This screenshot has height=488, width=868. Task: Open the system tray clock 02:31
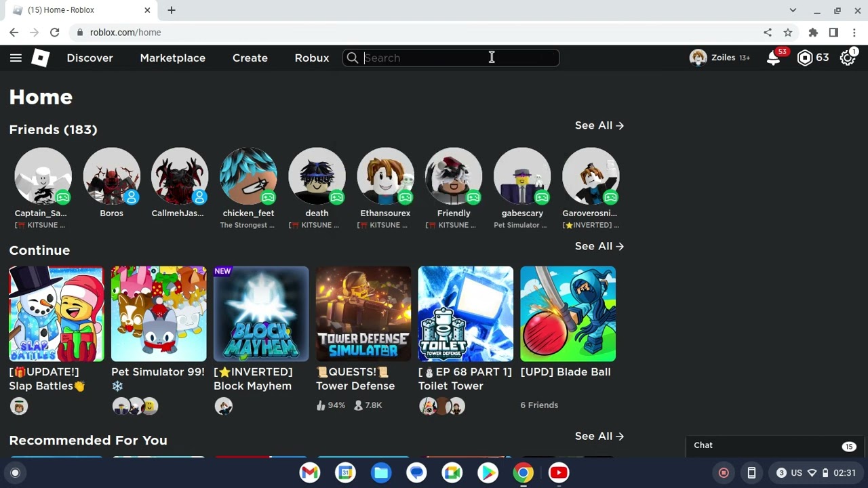point(844,473)
